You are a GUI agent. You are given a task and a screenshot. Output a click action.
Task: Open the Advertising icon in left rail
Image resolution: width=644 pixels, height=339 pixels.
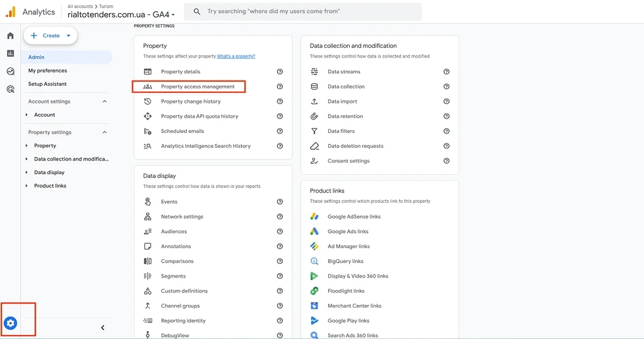pyautogui.click(x=10, y=89)
